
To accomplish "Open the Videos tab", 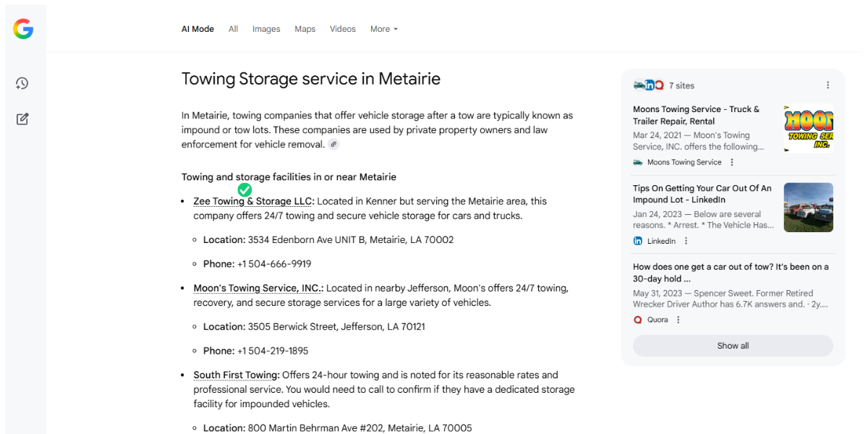I will click(343, 29).
